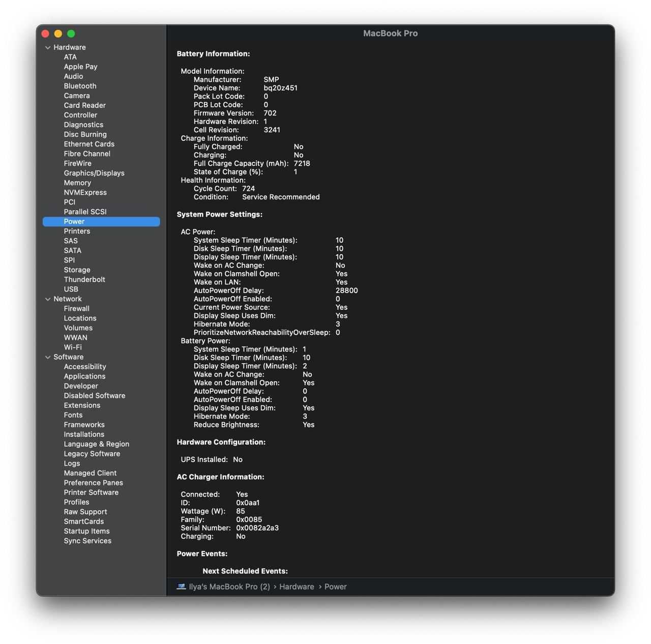Open the Camera entry
Viewport: 651px width, 644px height.
(x=77, y=96)
